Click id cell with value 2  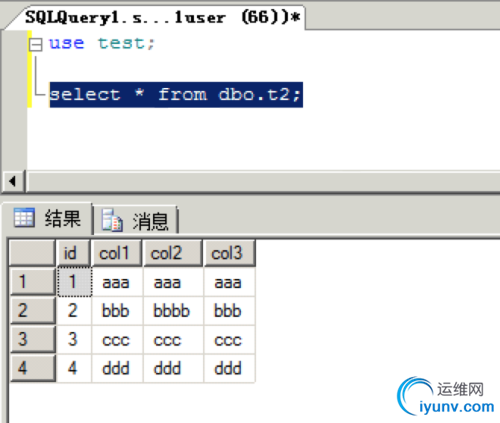pos(74,311)
